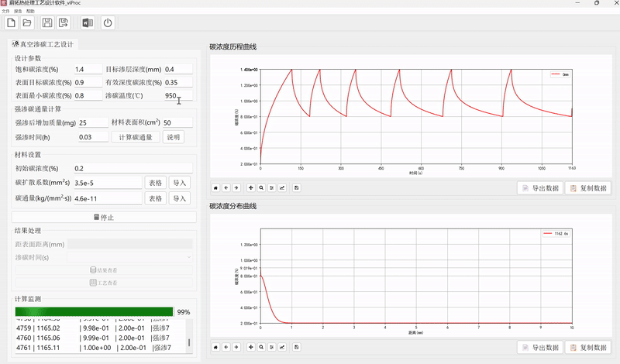
Task: Click the Save floppy disk toolbar icon
Action: 48,23
